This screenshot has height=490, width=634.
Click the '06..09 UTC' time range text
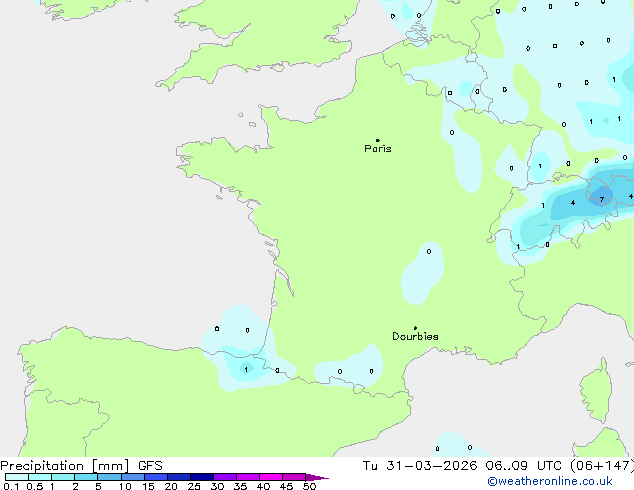pyautogui.click(x=524, y=466)
